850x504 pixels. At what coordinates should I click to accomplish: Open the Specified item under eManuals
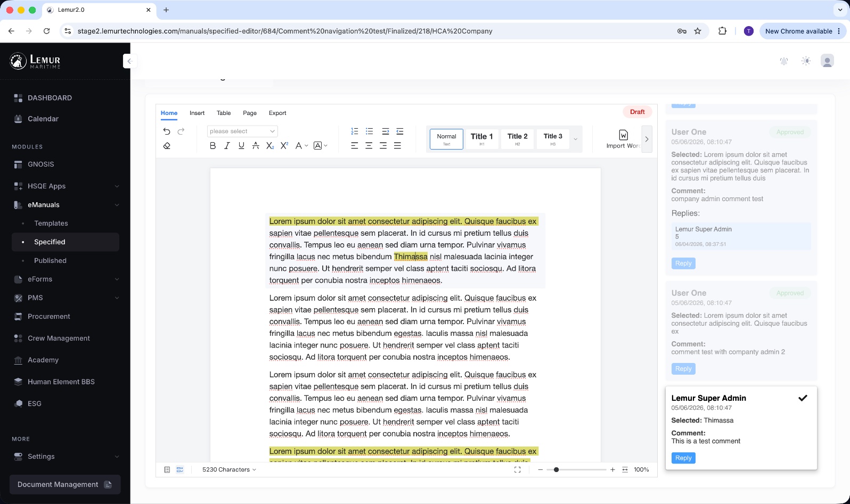(x=66, y=242)
